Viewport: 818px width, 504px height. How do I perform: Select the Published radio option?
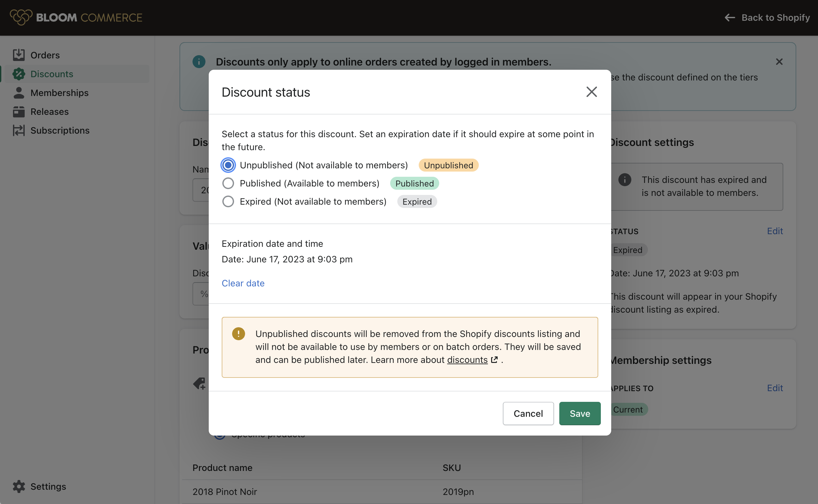pyautogui.click(x=228, y=183)
